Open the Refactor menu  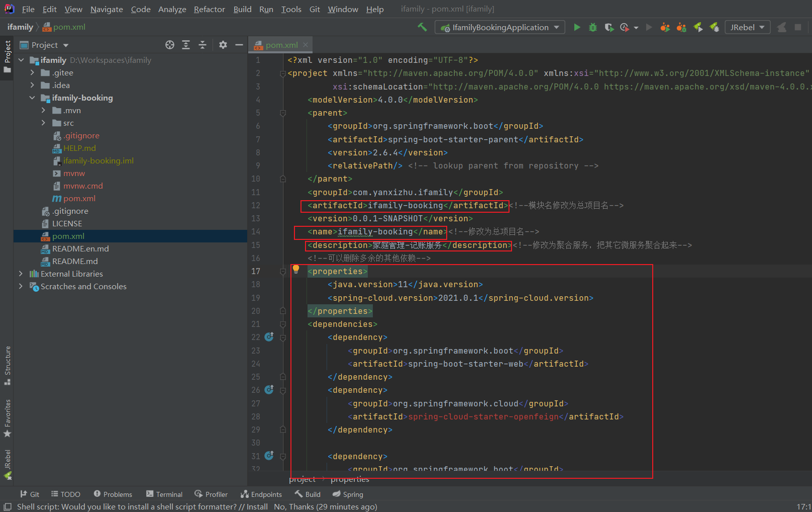coord(209,9)
